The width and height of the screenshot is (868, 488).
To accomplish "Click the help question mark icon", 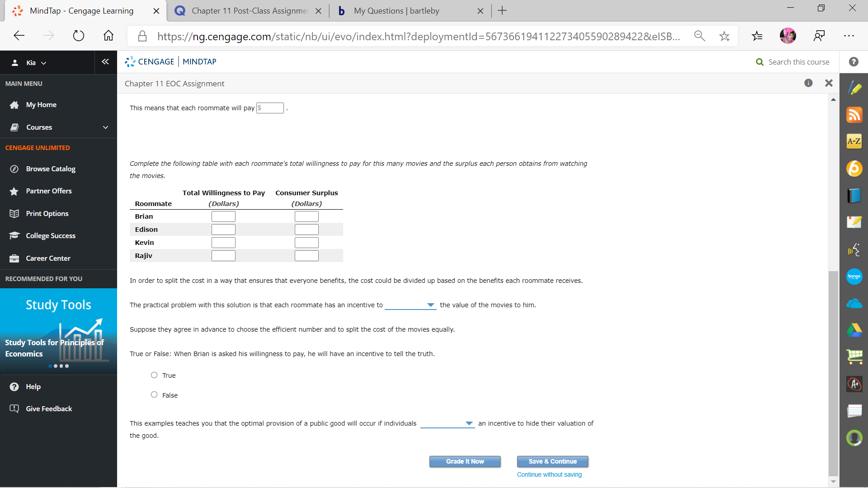I will (x=854, y=62).
